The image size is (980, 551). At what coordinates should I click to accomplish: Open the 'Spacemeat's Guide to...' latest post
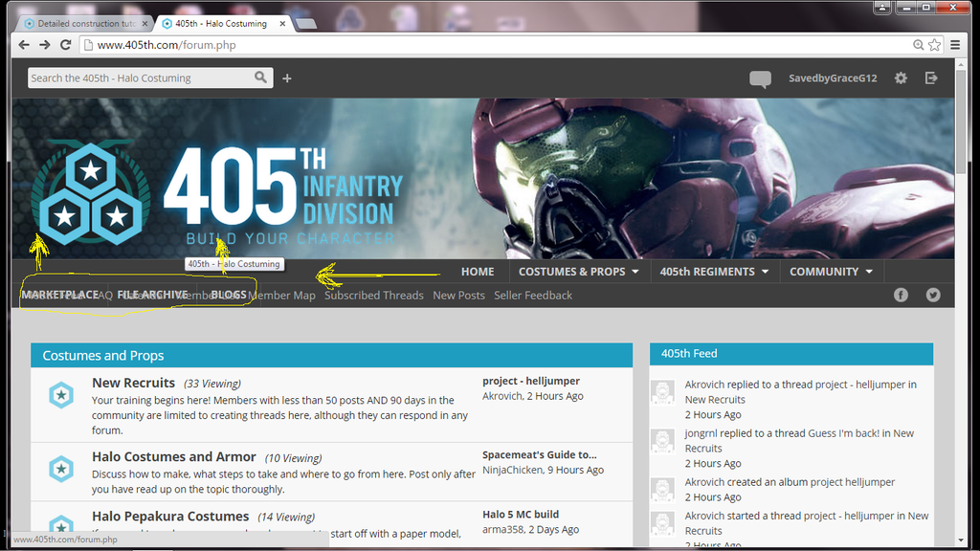coord(540,454)
